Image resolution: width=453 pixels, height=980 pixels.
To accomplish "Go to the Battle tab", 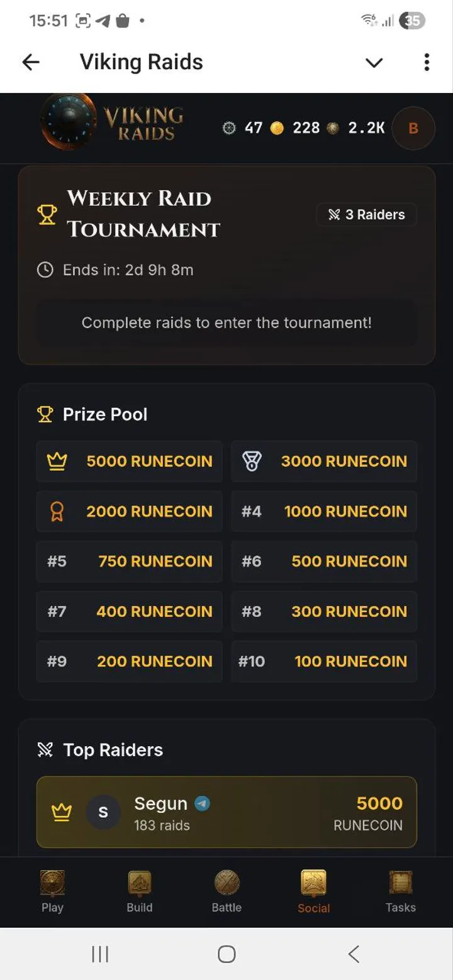I will [226, 891].
